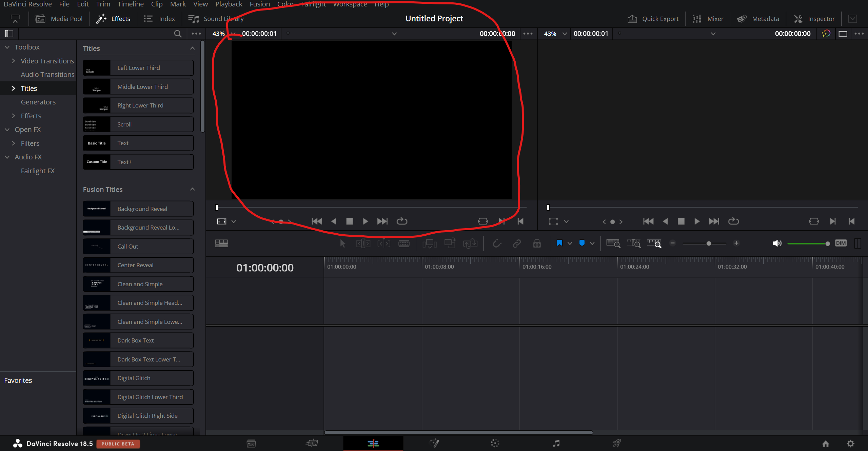Select the Scroll title

click(138, 124)
